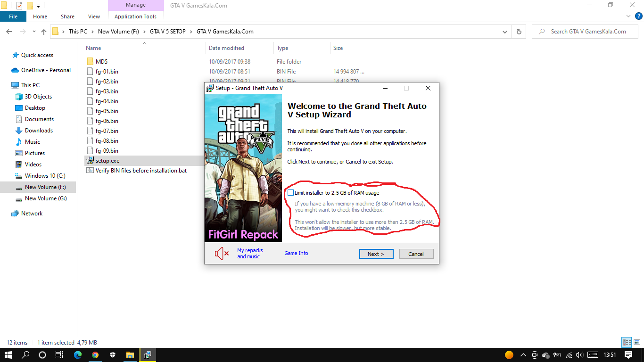
Task: Select This PC in navigation pane
Action: tap(30, 85)
